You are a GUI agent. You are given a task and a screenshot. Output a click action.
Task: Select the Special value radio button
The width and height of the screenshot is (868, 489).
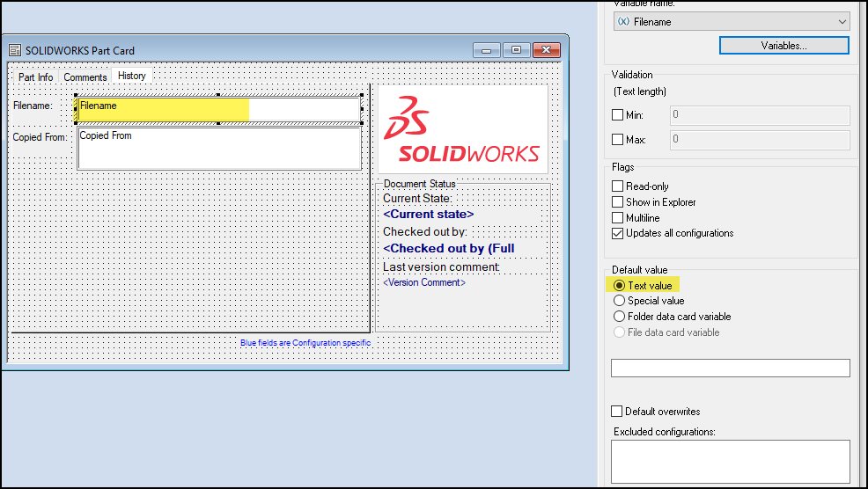pyautogui.click(x=619, y=301)
